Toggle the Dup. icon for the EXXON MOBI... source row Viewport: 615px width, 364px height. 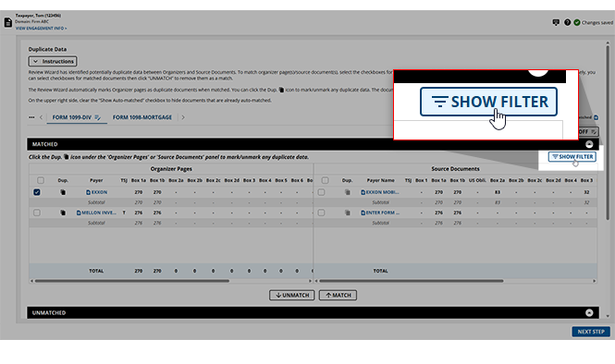click(347, 192)
